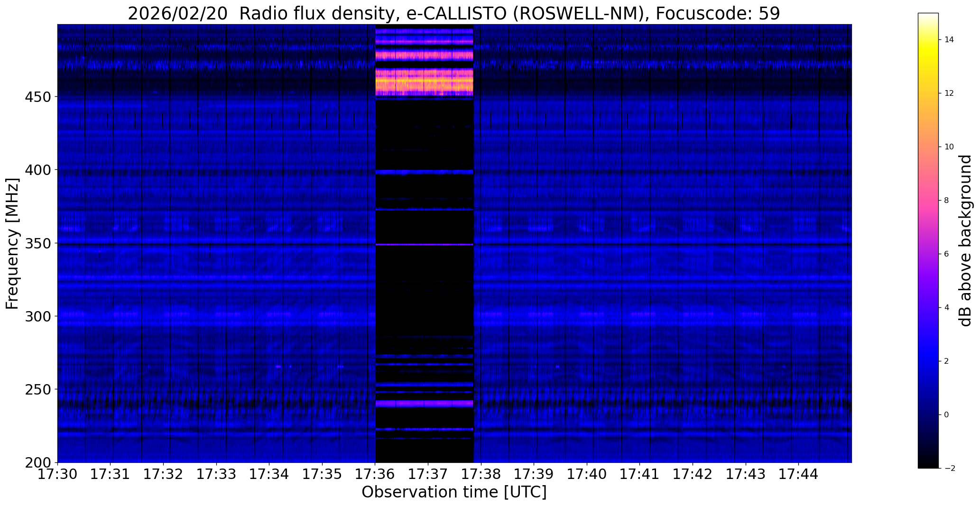Image resolution: width=980 pixels, height=506 pixels.
Task: Click the bright yellow-pink burst near 460 MHz
Action: coord(425,83)
